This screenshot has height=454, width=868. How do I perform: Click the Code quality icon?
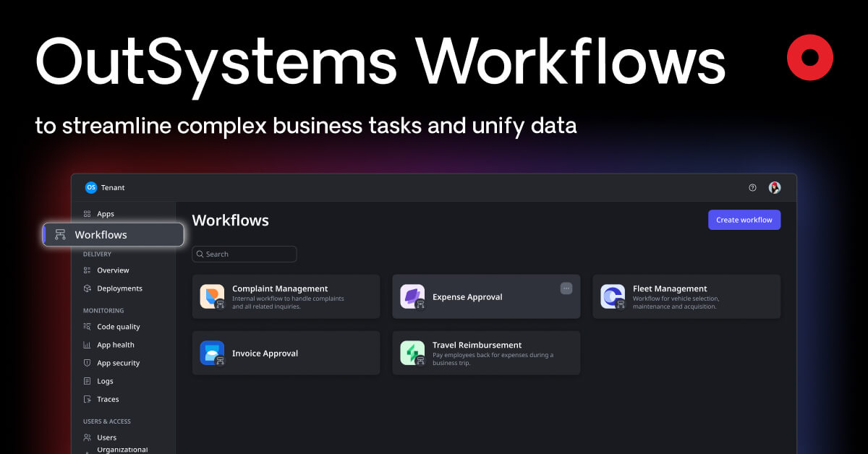pyautogui.click(x=87, y=327)
